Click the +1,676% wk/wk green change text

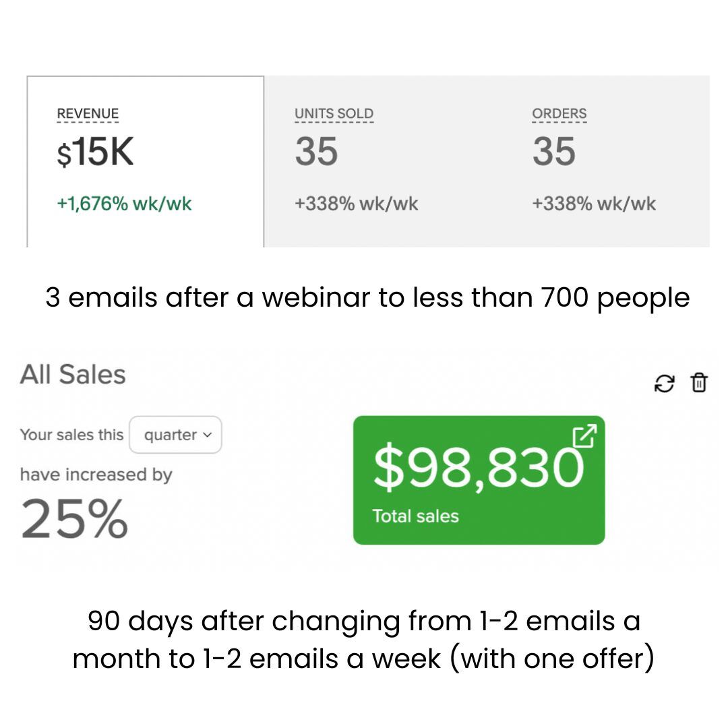124,204
